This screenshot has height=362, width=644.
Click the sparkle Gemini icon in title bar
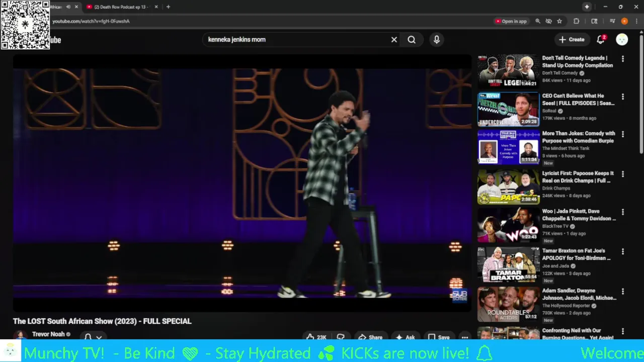[587, 7]
